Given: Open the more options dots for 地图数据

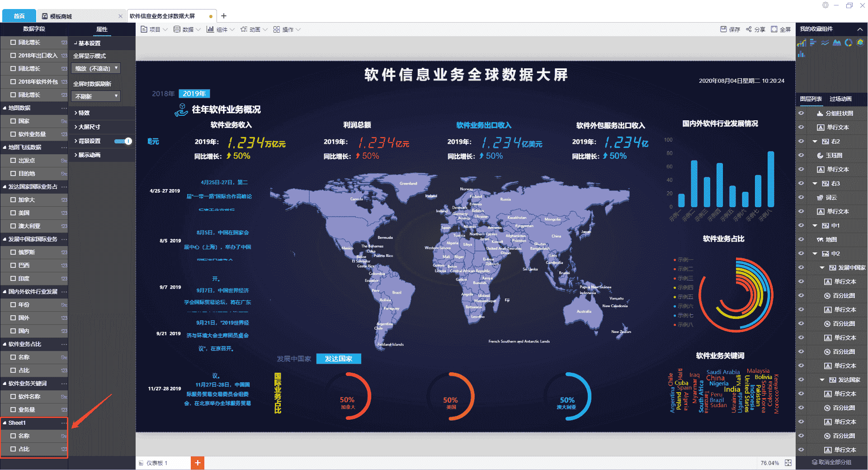Looking at the screenshot, I should coord(64,108).
